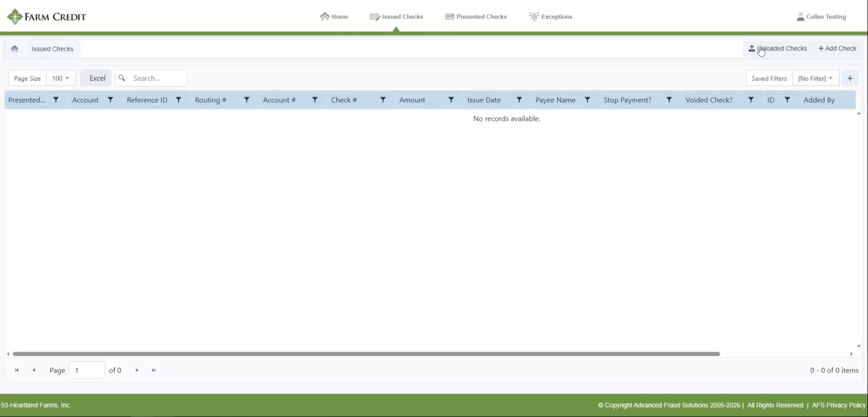Go to last page arrow
Screen dimensions: 868x417
point(154,370)
